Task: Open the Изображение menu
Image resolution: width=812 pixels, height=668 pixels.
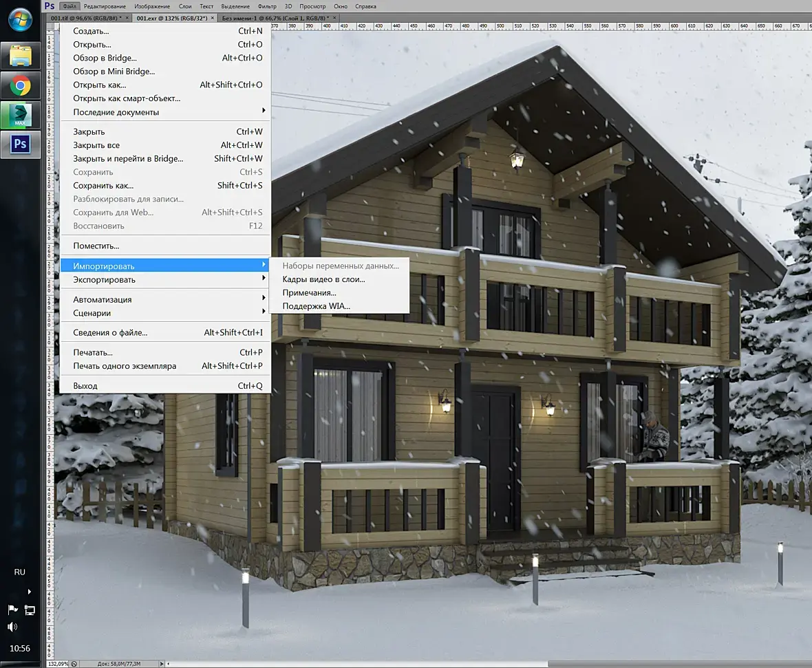Action: click(151, 6)
